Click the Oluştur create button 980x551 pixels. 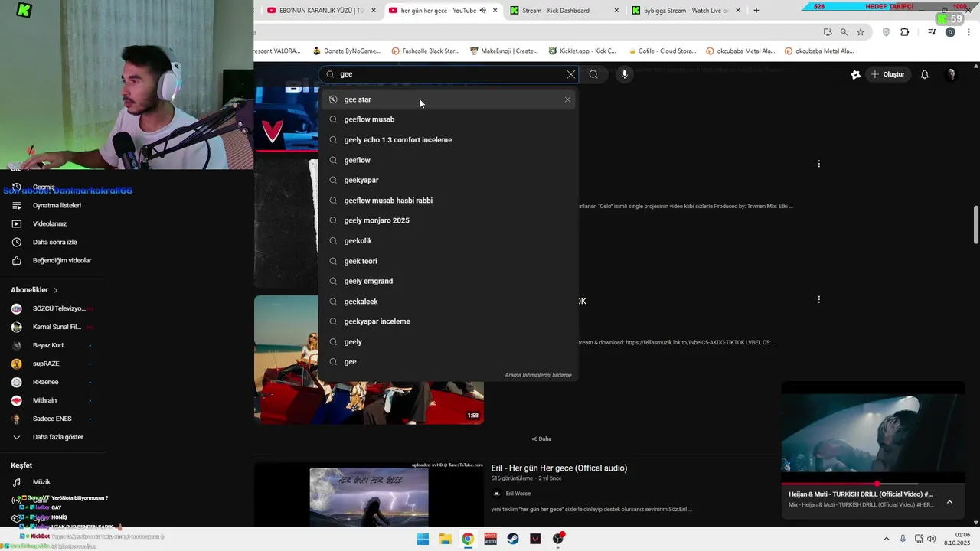pyautogui.click(x=887, y=74)
